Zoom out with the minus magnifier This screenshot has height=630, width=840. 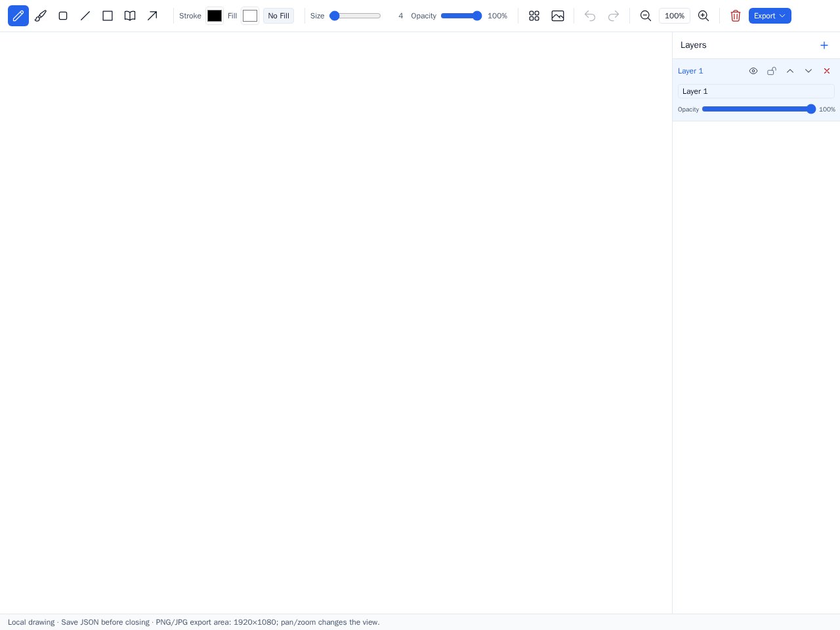tap(646, 16)
